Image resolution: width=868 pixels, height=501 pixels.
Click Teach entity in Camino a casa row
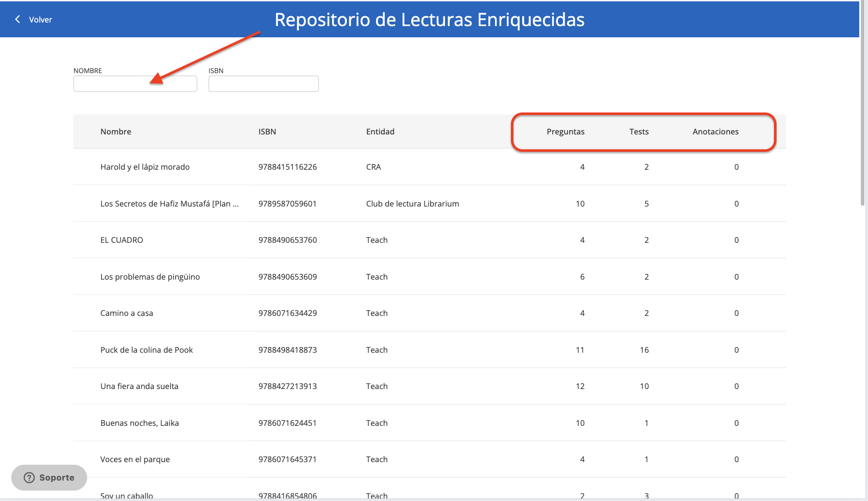pos(377,313)
